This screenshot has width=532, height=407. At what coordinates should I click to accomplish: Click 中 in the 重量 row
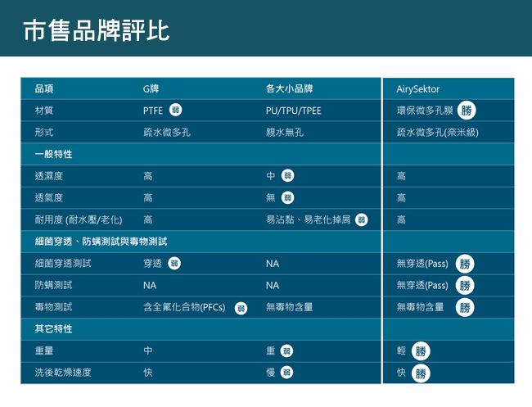pyautogui.click(x=148, y=350)
